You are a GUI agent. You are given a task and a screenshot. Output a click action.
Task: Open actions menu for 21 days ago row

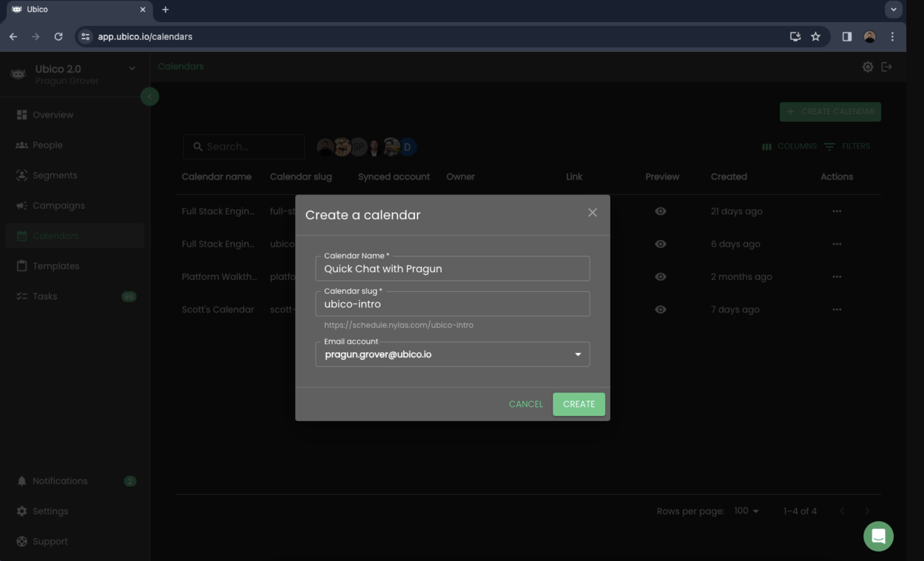[837, 211]
